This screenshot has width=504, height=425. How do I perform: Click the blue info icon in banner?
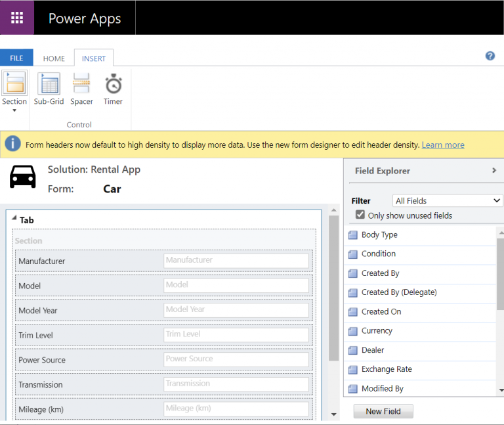click(13, 143)
